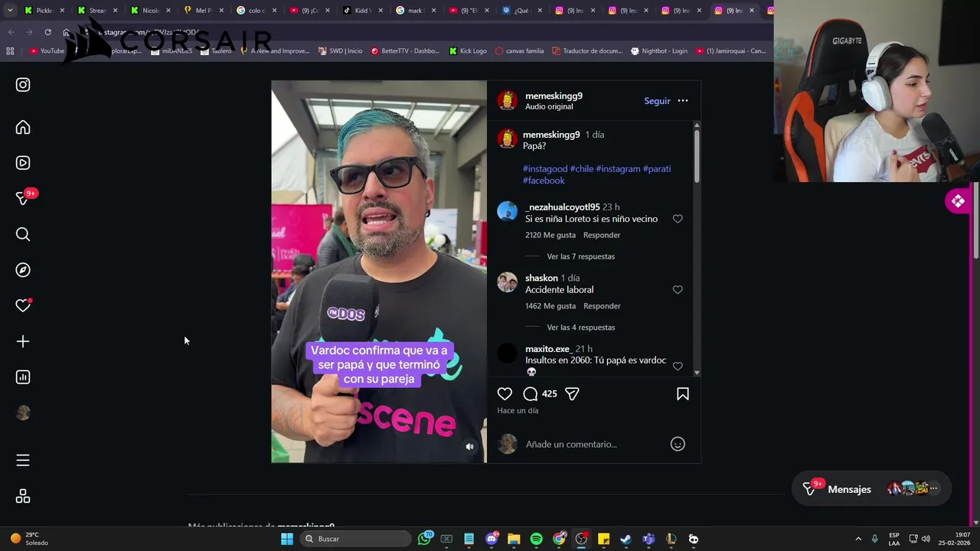Open the browser tab search dropdown arrow
Viewport: 980px width, 551px height.
(10, 11)
